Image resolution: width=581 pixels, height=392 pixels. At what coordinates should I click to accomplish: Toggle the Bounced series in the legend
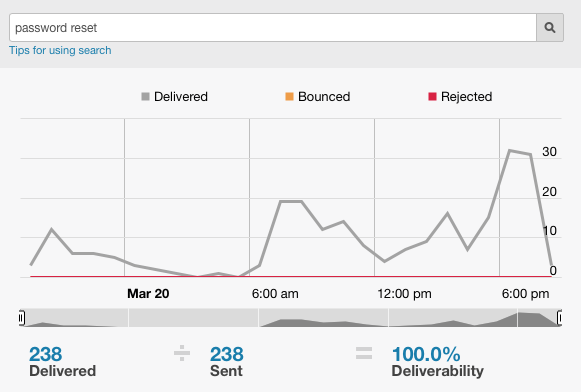(318, 97)
